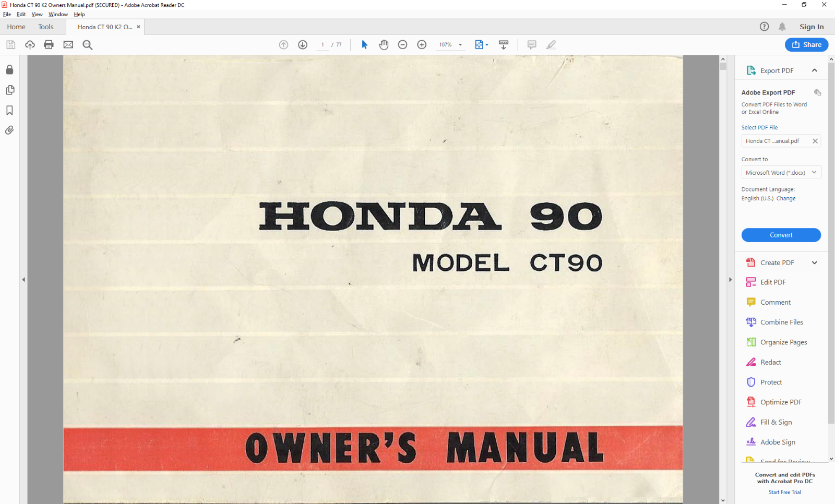835x504 pixels.
Task: Activate the Hand pan tool
Action: [384, 45]
